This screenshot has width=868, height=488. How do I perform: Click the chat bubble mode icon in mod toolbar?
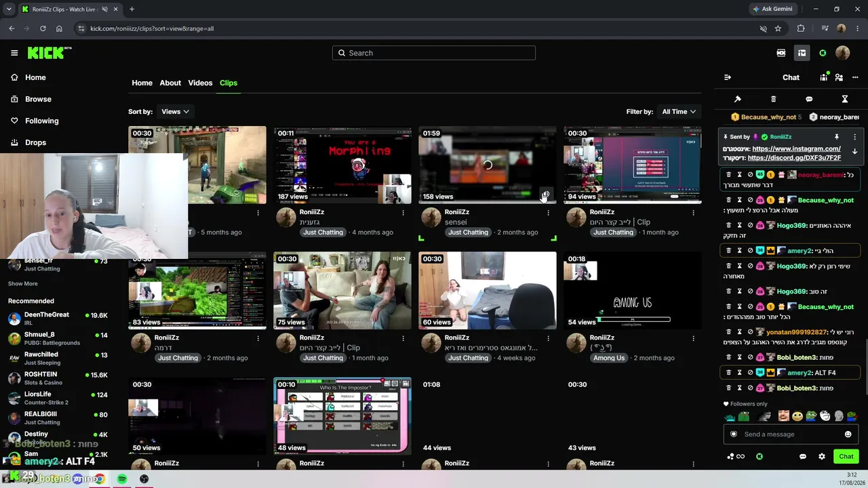pos(809,99)
